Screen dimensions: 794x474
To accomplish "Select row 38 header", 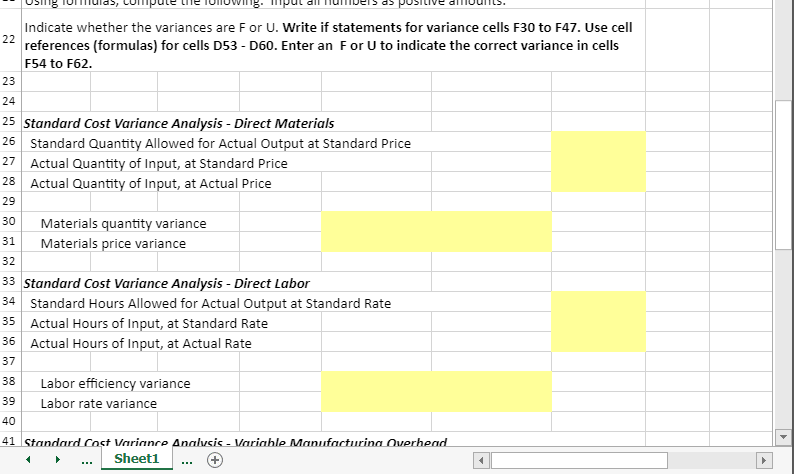I will [10, 381].
